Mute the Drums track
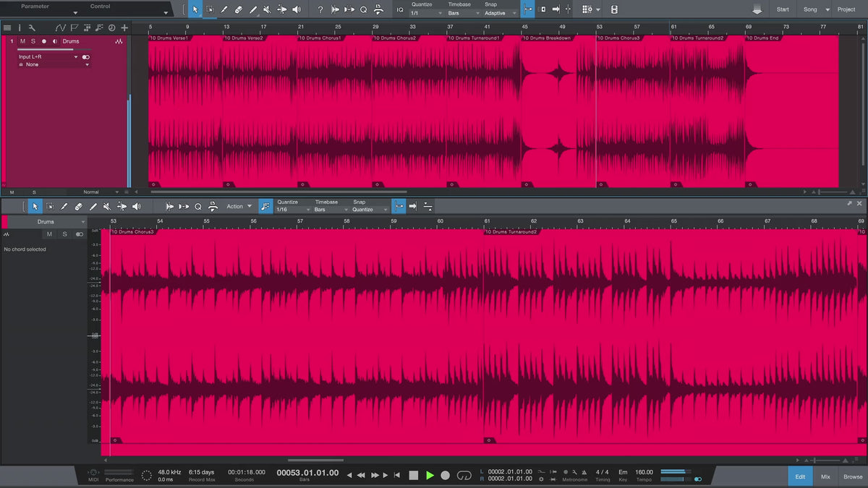Viewport: 868px width, 488px height. (x=22, y=41)
